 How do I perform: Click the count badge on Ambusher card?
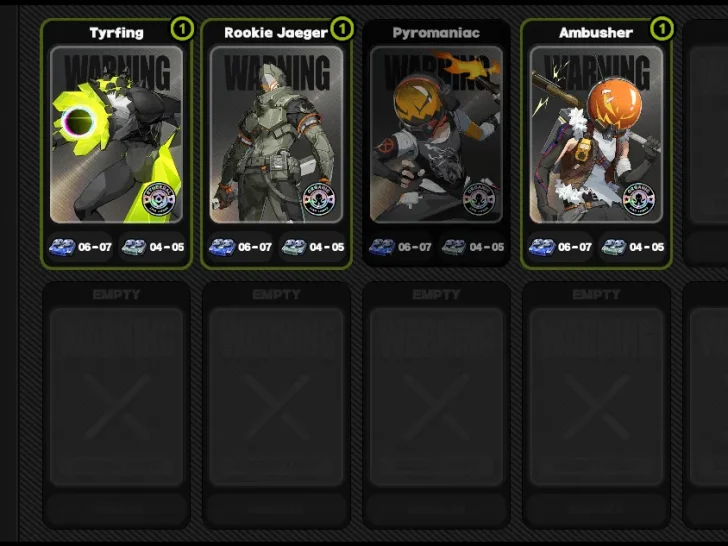coord(662,29)
